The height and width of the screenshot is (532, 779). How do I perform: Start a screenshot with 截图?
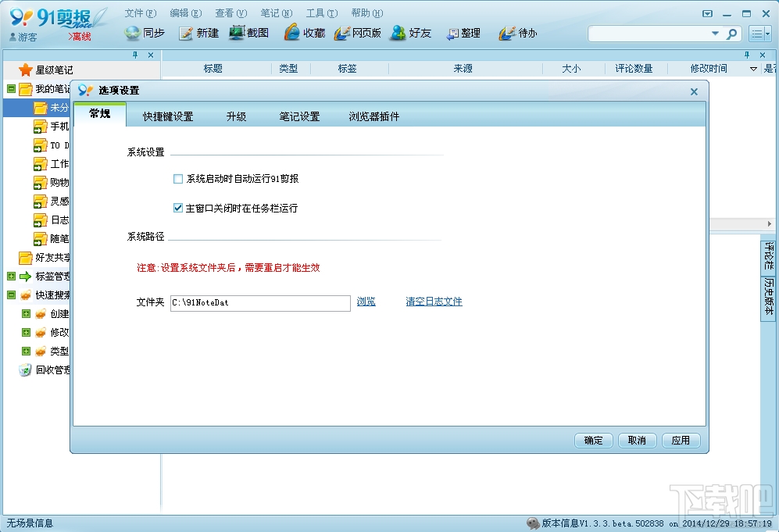[249, 33]
